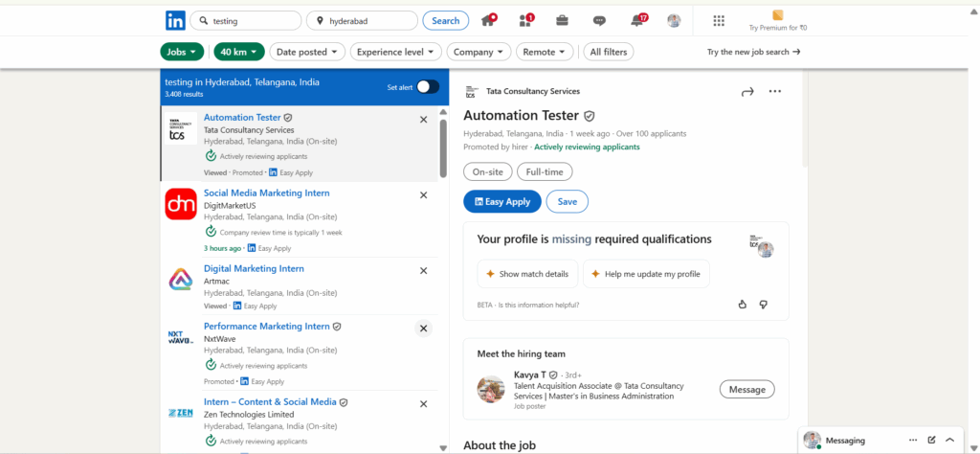Compose a new message icon
The image size is (980, 454).
(932, 440)
